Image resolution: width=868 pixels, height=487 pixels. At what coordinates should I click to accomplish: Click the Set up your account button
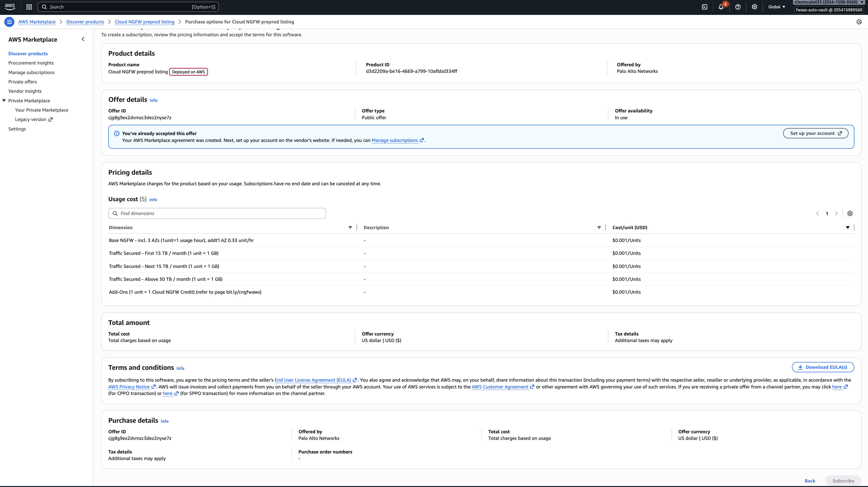(815, 133)
